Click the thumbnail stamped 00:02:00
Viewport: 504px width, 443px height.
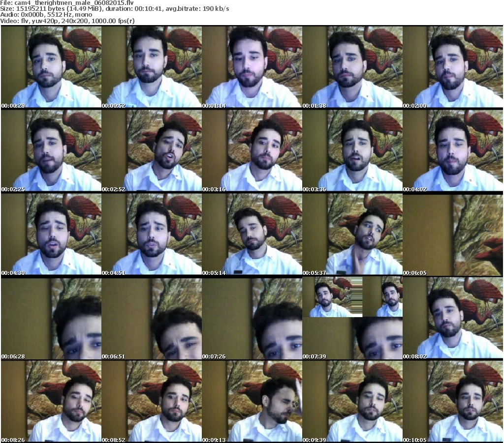[453, 67]
